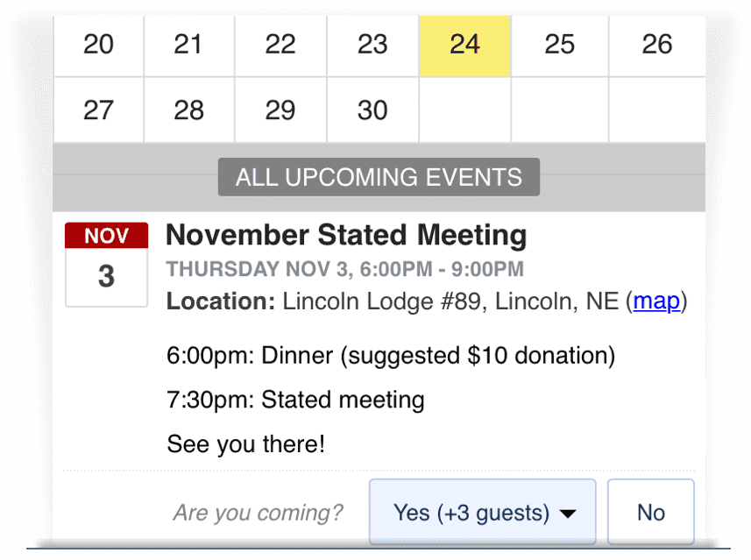Open the Yes (+3 guests) dropdown
The height and width of the screenshot is (560, 751).
[x=483, y=512]
